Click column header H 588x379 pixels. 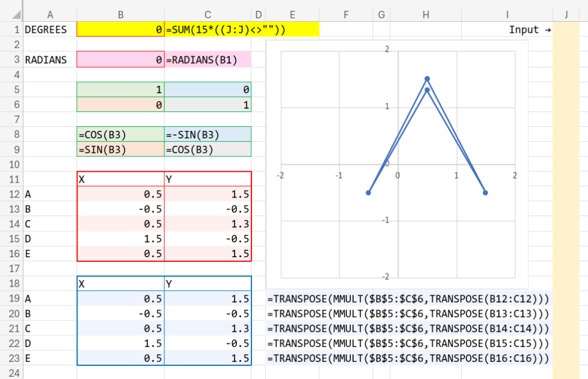425,14
